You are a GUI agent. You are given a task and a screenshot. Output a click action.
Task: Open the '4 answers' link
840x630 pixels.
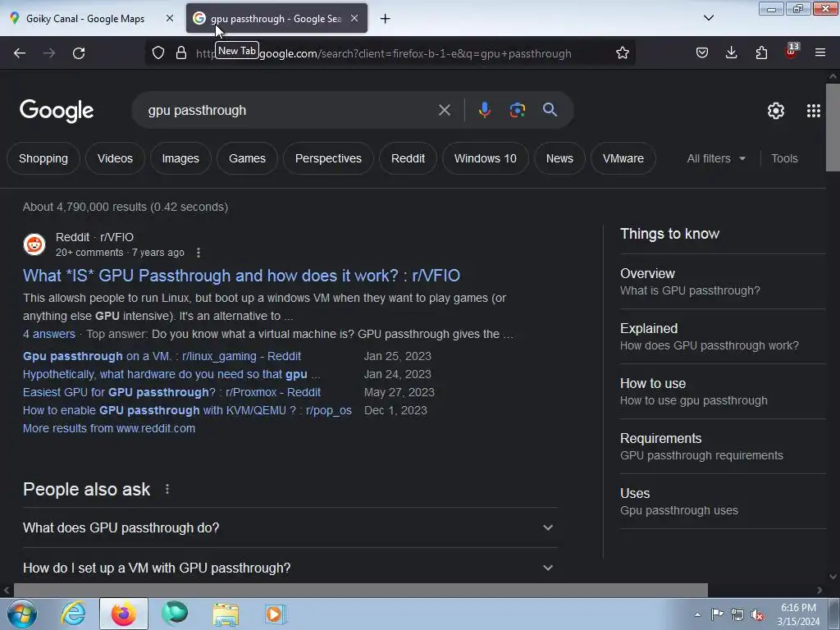pyautogui.click(x=49, y=334)
